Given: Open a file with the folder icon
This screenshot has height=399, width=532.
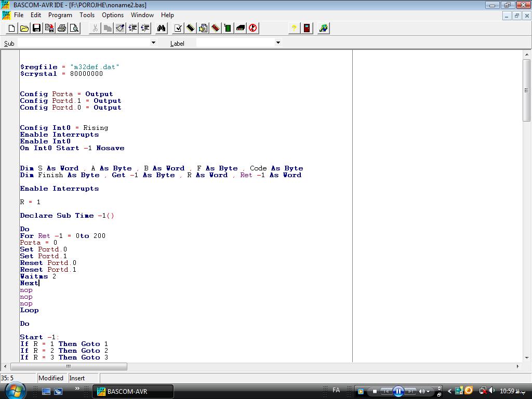Looking at the screenshot, I should (24, 28).
